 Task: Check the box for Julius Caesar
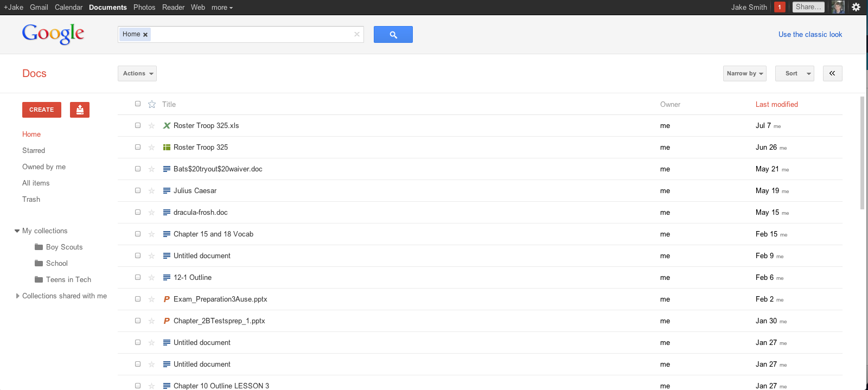pos(138,190)
